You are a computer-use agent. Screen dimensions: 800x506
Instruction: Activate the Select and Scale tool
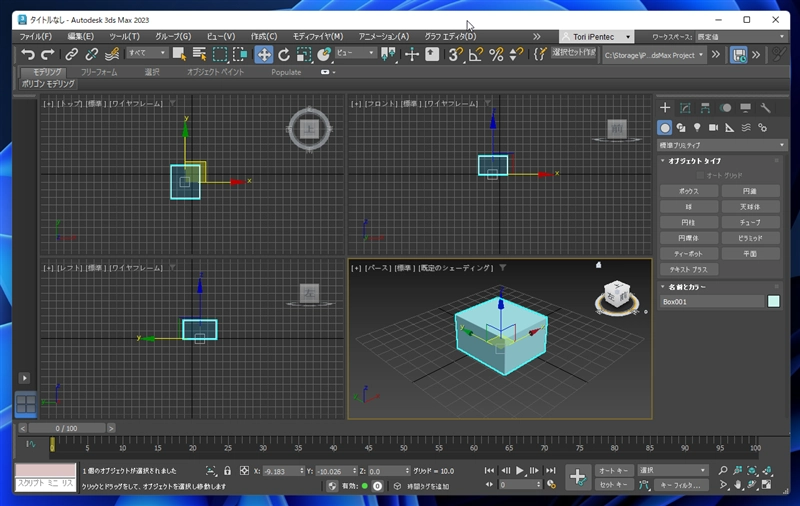(x=304, y=54)
